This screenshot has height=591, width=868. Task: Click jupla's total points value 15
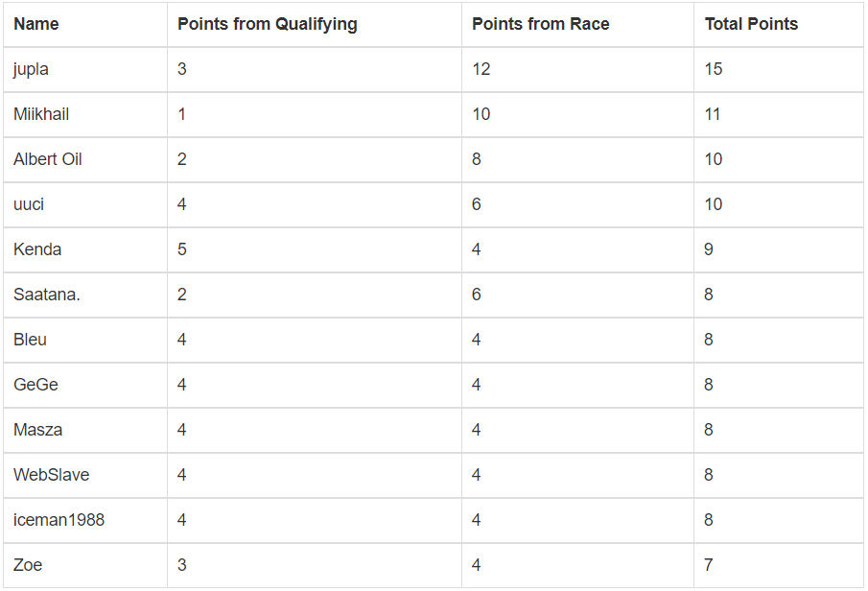714,69
